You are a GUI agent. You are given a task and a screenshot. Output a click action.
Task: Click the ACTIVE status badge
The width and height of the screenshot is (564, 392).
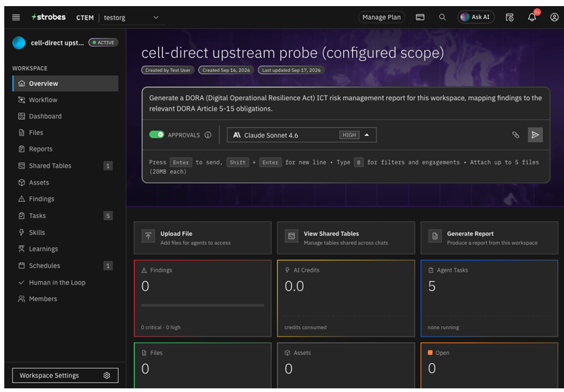coord(103,42)
